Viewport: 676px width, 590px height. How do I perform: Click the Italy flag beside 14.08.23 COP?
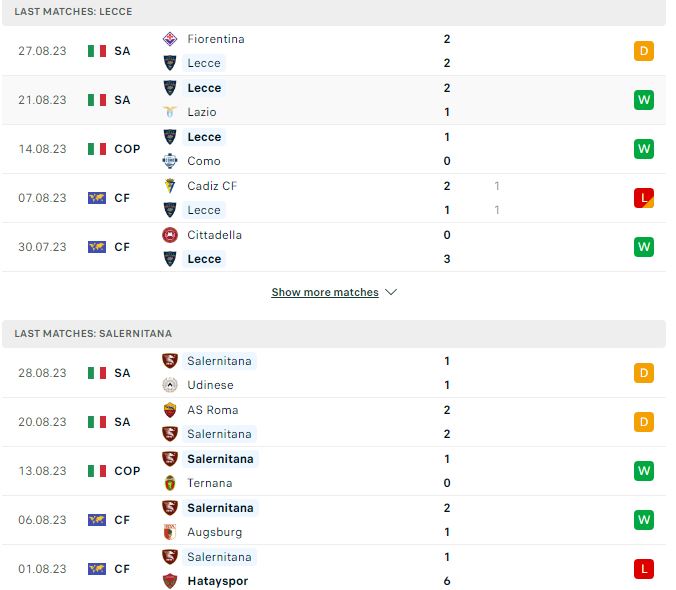tap(97, 149)
